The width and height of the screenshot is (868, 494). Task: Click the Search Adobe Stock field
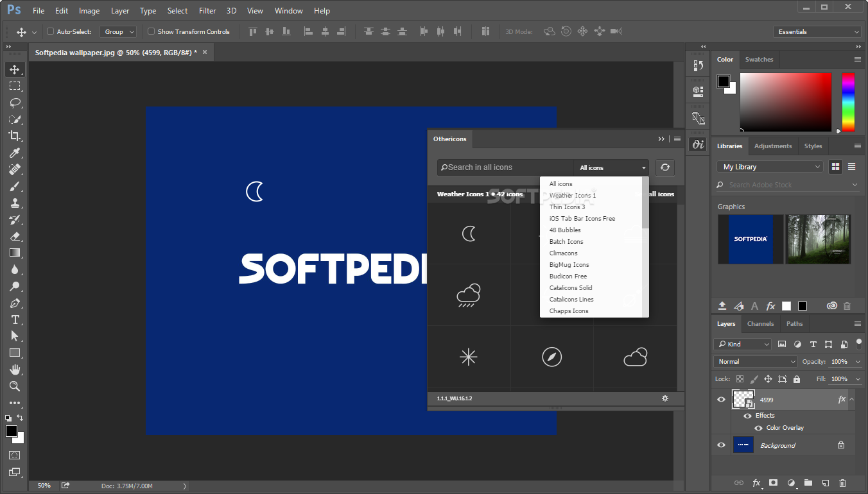788,185
